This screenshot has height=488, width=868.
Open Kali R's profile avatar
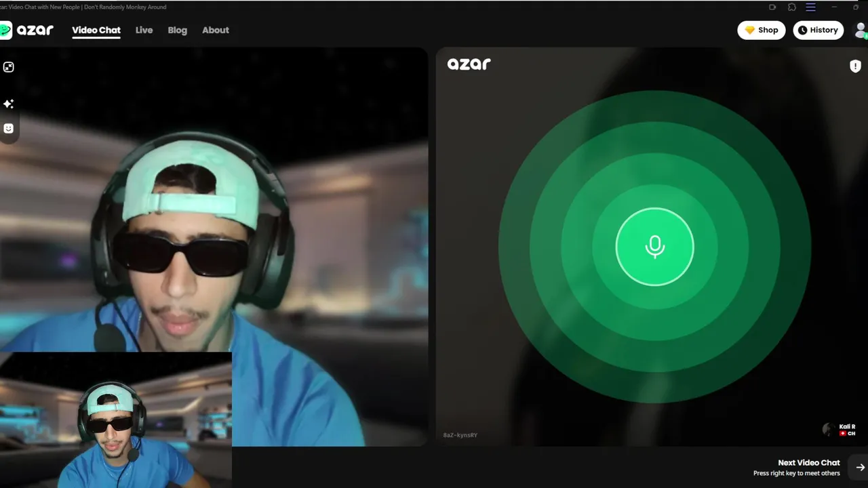click(x=828, y=429)
